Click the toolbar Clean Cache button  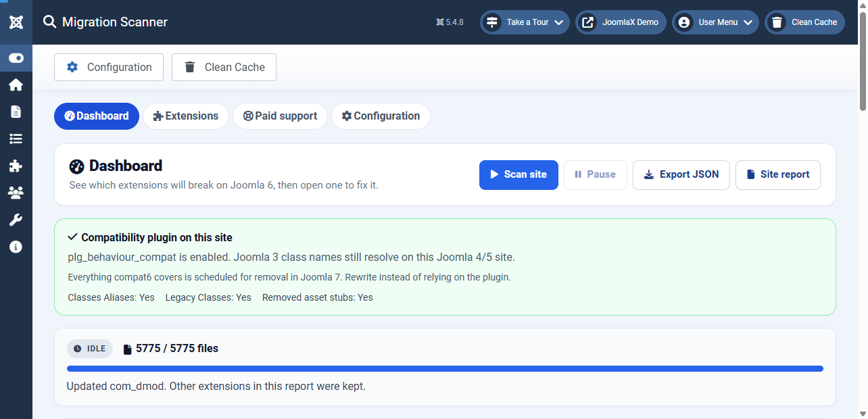[224, 67]
